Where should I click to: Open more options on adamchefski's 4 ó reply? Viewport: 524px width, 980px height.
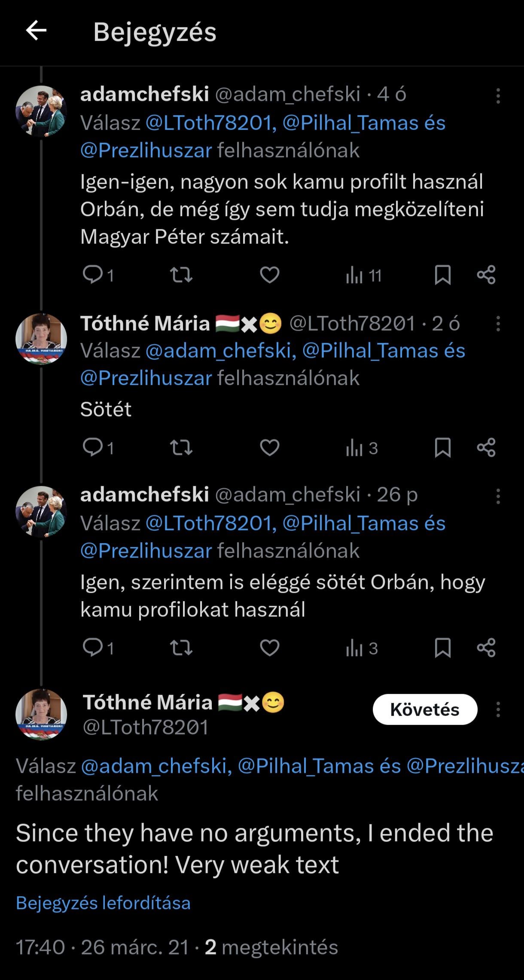498,96
